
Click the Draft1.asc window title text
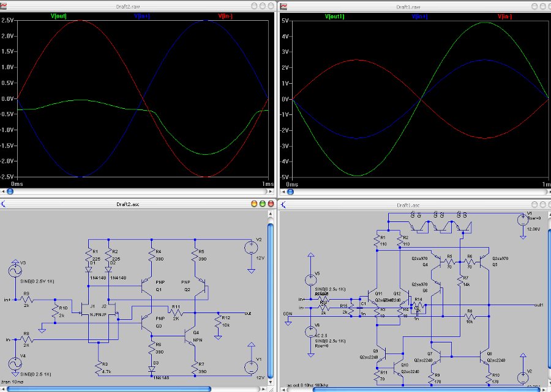(x=408, y=205)
